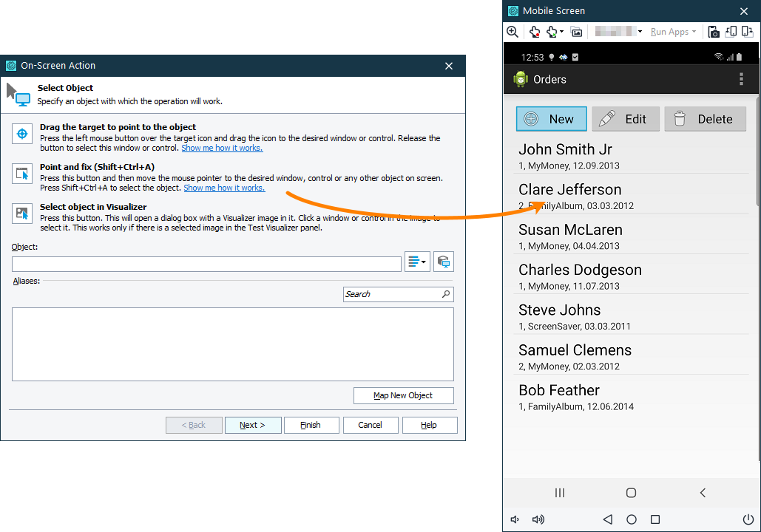Click the highlight-object icon beside the Object field
This screenshot has width=761, height=532.
pyautogui.click(x=443, y=261)
